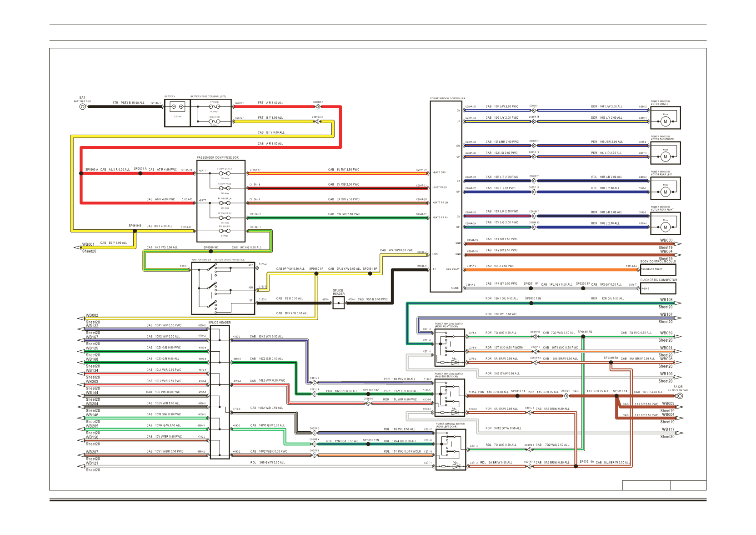Click the SP0601 A splice dot
The image size is (756, 535).
[x=140, y=173]
